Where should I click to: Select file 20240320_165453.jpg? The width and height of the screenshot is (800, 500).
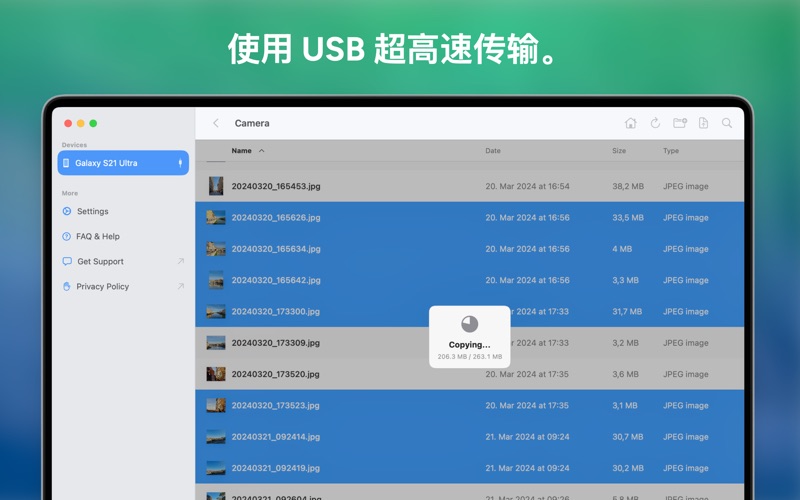click(x=469, y=186)
